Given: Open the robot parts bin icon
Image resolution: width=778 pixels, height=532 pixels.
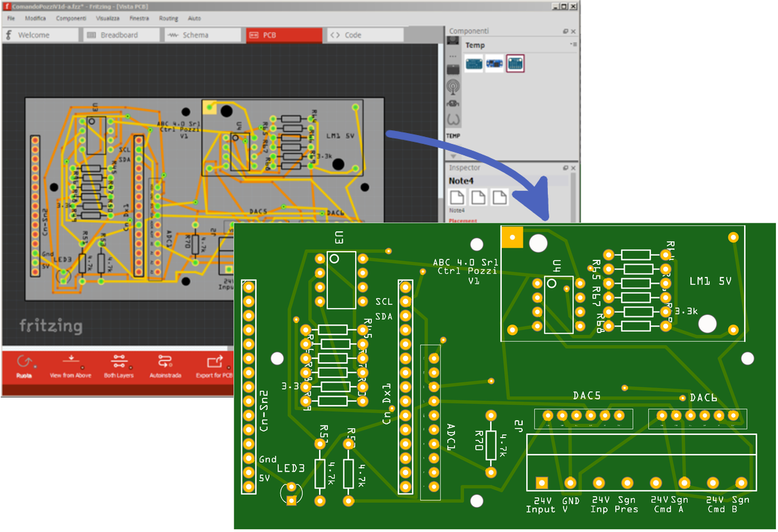Looking at the screenshot, I should [x=453, y=103].
